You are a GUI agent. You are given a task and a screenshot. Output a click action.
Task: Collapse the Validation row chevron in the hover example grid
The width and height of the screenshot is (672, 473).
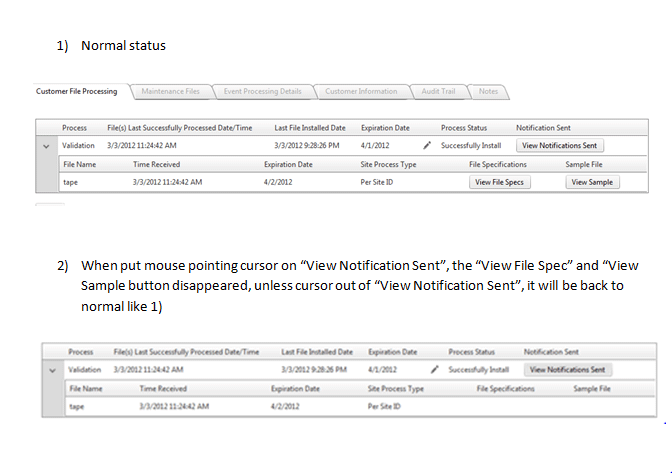[x=53, y=370]
